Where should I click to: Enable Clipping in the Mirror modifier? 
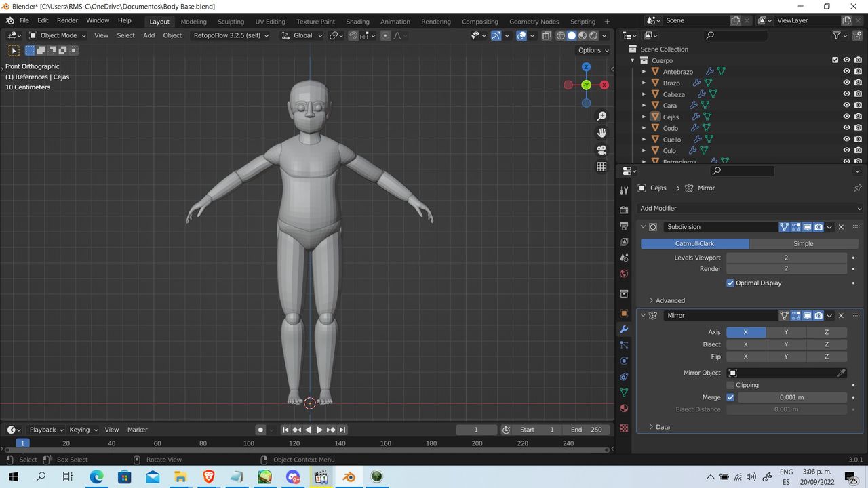click(x=730, y=385)
